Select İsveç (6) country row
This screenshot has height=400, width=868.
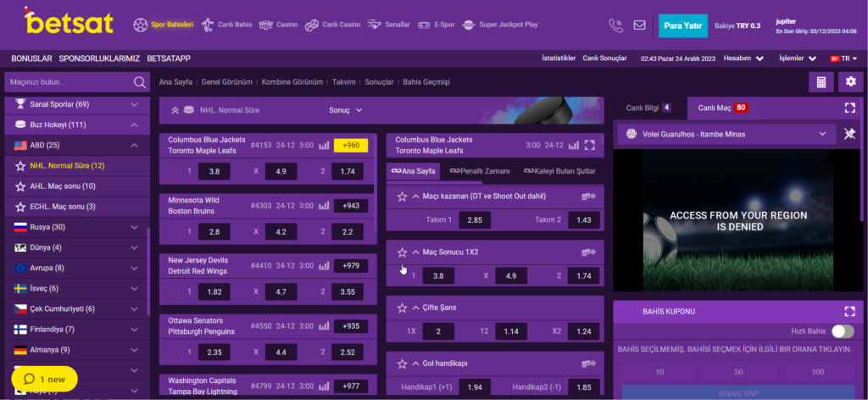[77, 289]
